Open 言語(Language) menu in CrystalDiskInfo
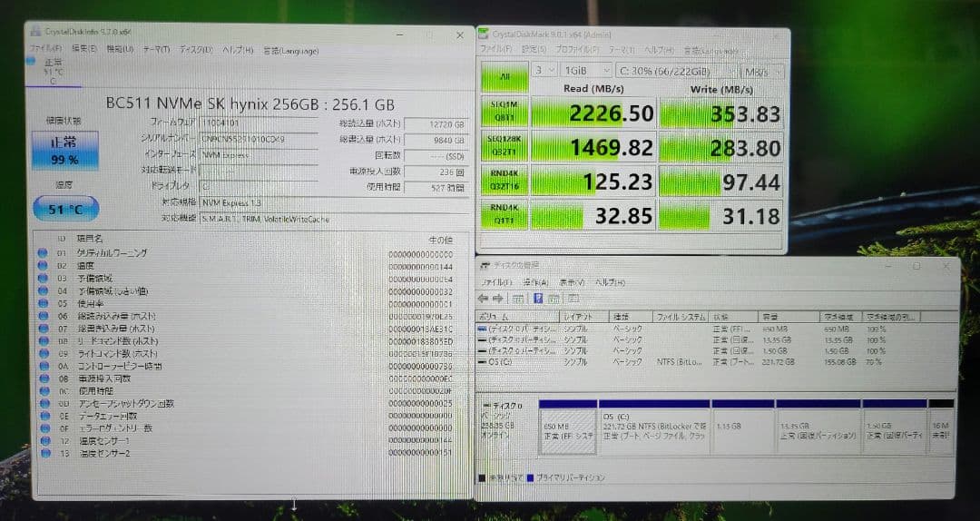 [x=290, y=52]
